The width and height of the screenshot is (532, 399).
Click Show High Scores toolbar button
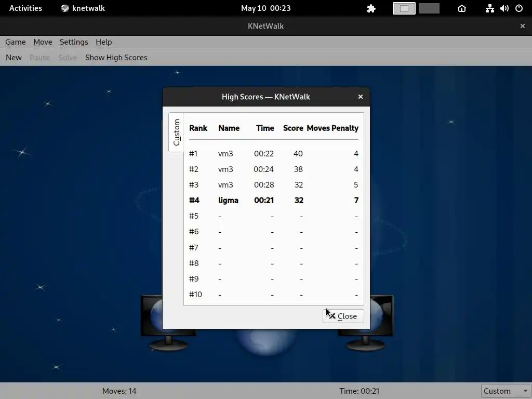116,58
